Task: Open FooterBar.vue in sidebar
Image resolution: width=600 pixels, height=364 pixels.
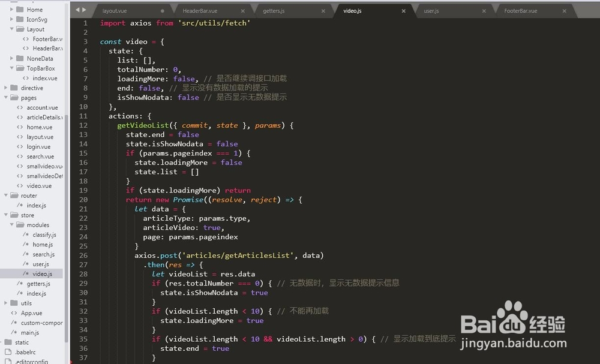Action: pyautogui.click(x=47, y=39)
